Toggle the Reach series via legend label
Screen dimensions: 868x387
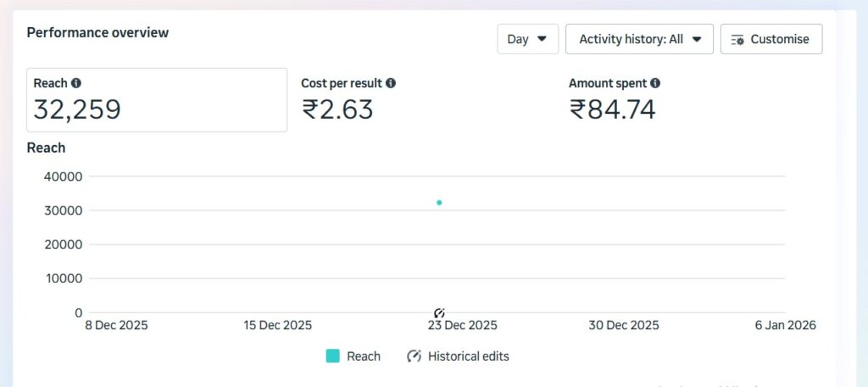(364, 356)
